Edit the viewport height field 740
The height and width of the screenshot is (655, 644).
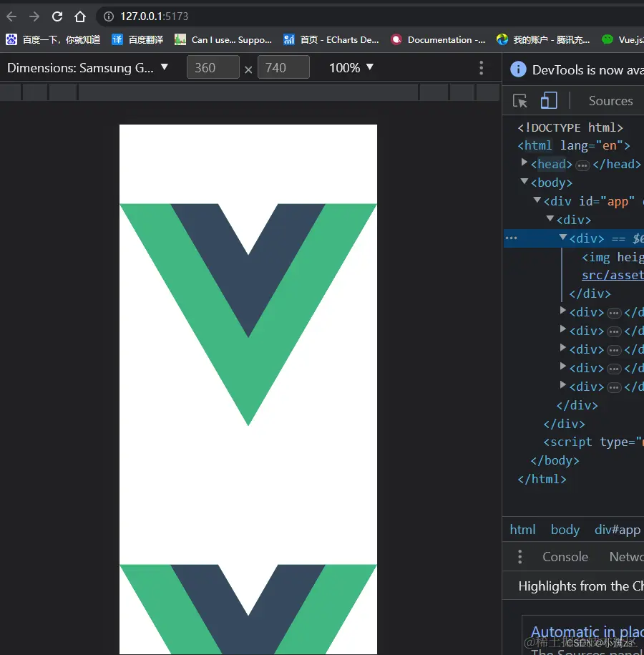(283, 67)
